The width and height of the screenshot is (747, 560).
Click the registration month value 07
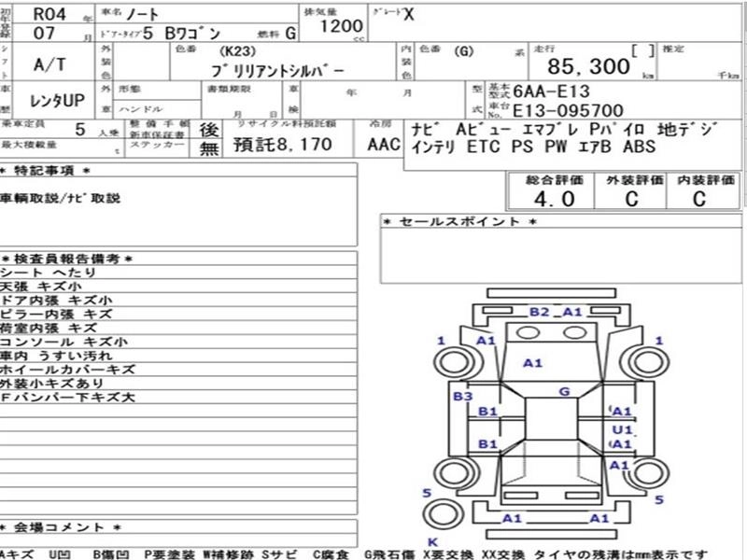(44, 34)
